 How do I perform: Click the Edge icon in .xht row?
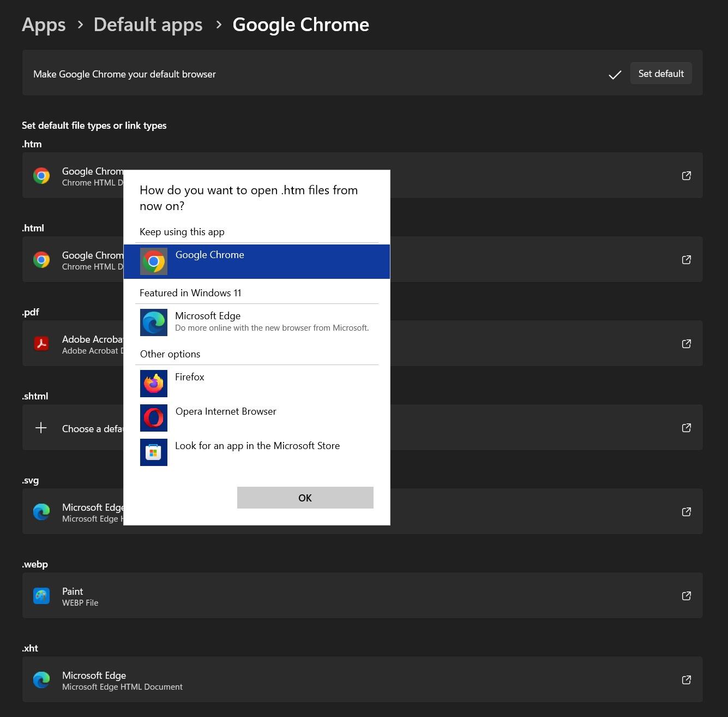click(41, 680)
